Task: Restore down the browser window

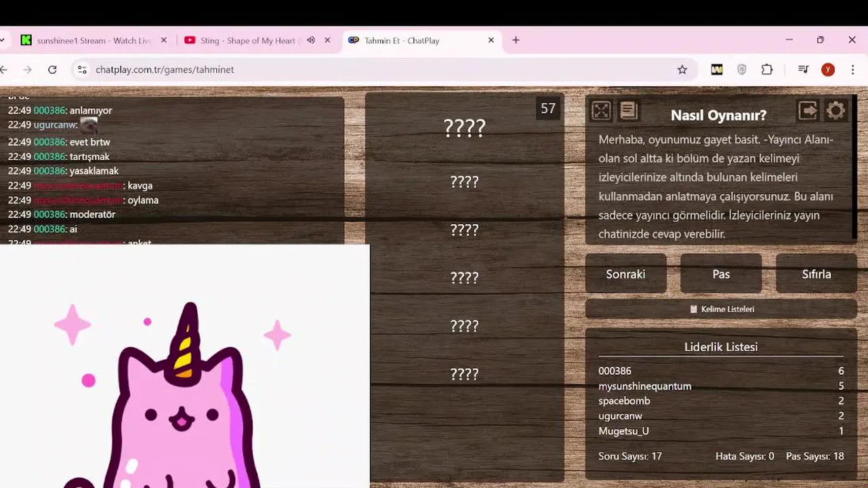Action: 820,40
